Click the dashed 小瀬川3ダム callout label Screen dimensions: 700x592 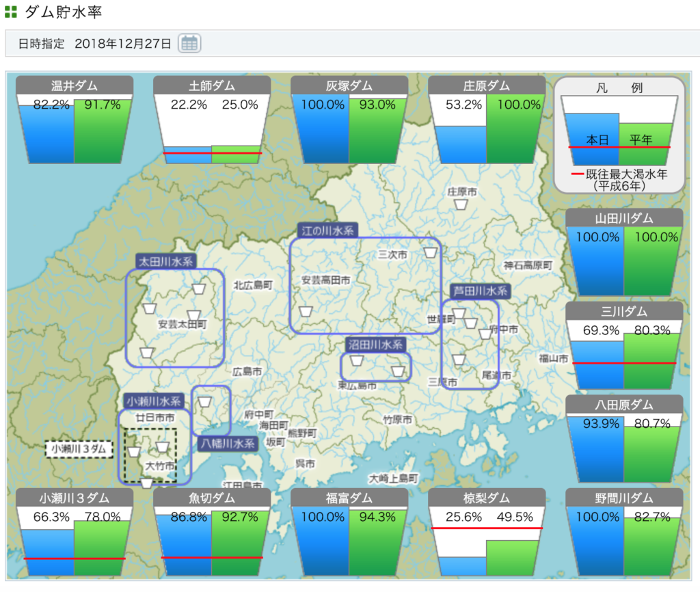79,449
